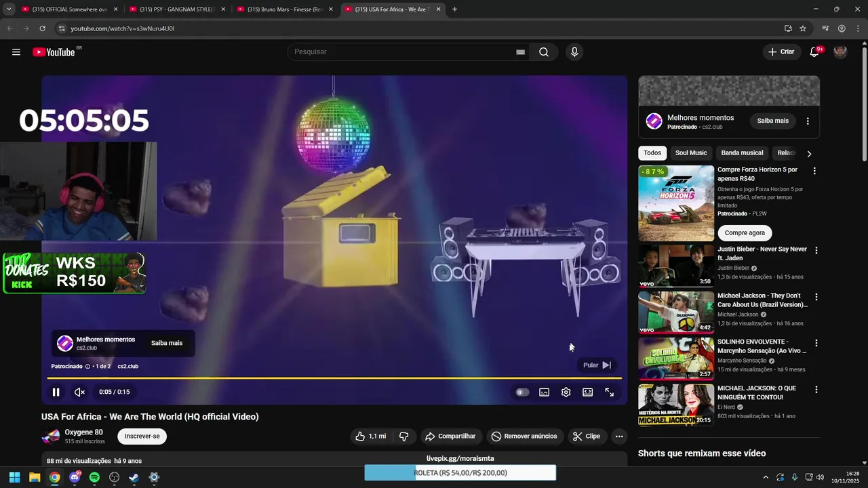Open options for They Don't Care About Us

tap(816, 298)
